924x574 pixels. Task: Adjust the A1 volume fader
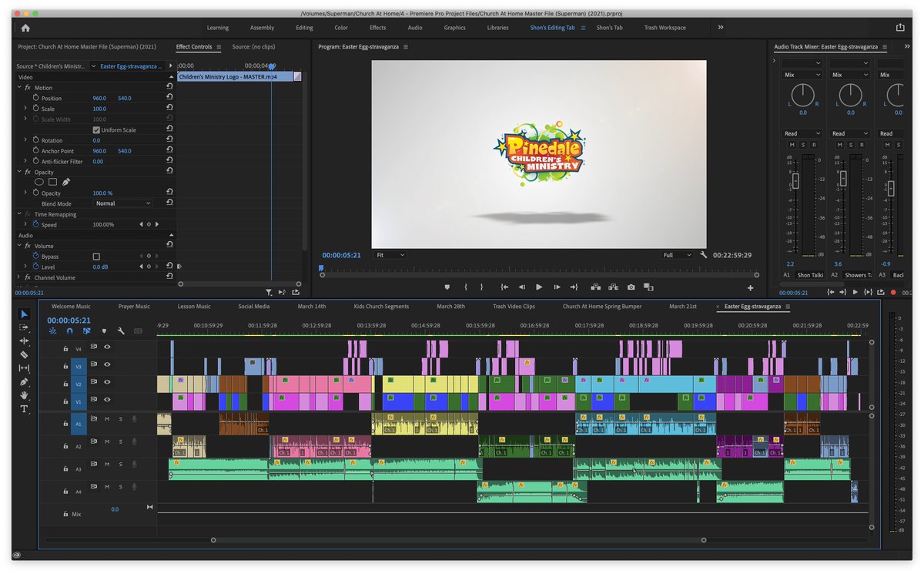(795, 180)
